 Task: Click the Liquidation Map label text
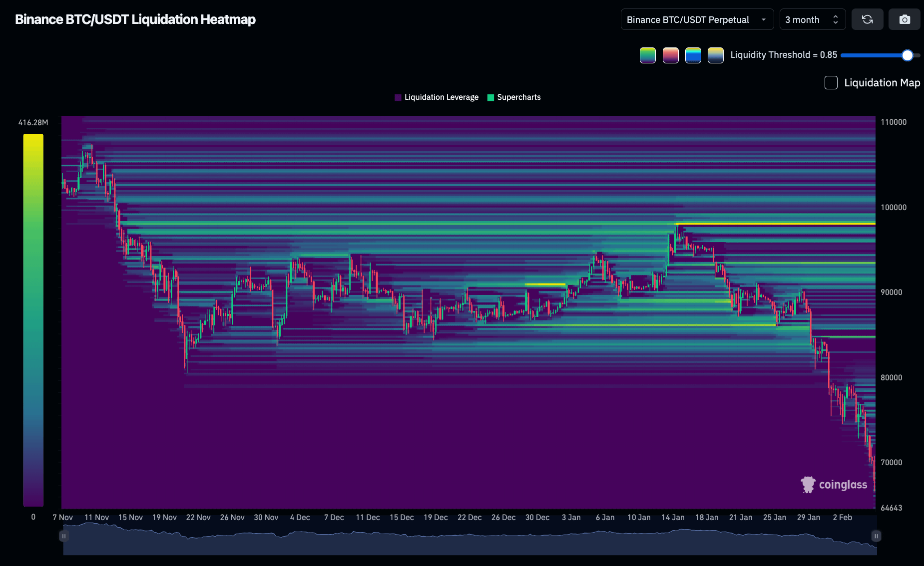click(882, 83)
